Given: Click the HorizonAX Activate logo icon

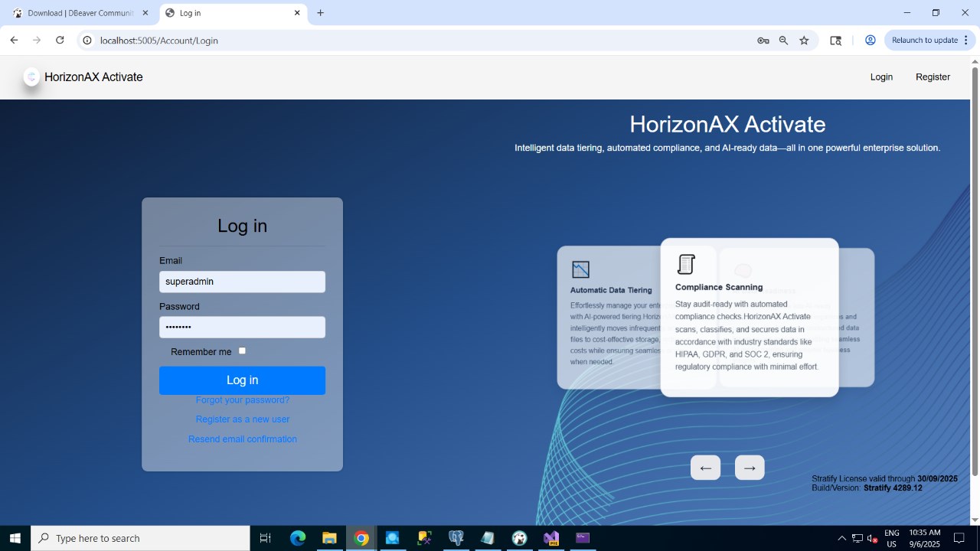Looking at the screenshot, I should (31, 77).
